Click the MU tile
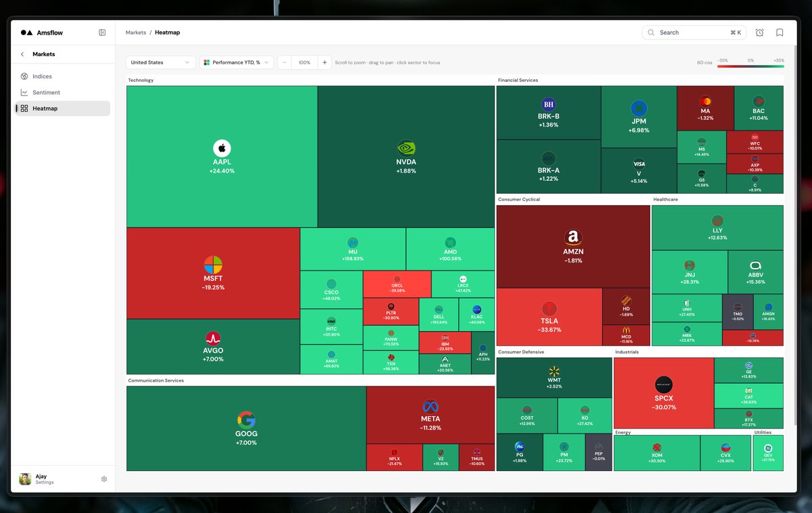 pyautogui.click(x=353, y=249)
